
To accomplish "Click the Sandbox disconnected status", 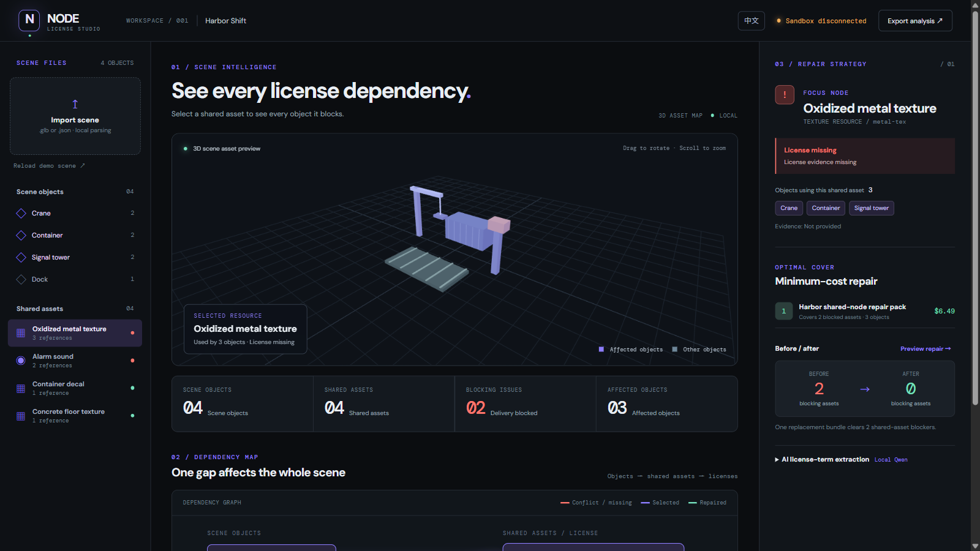I will pyautogui.click(x=821, y=21).
